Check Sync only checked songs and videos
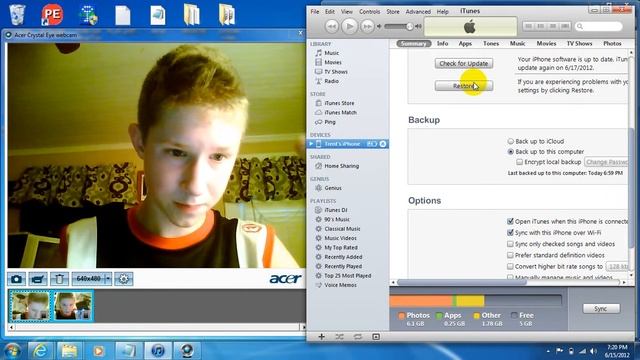 point(510,244)
